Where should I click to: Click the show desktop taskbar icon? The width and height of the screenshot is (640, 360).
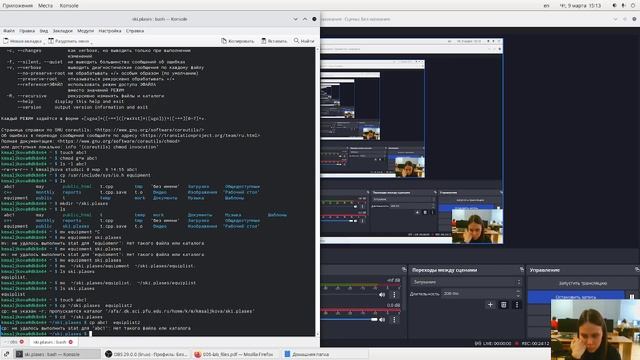[x=6, y=354]
